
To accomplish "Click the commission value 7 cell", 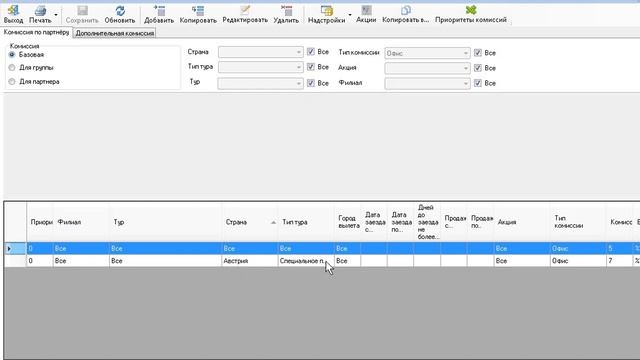I will (x=620, y=261).
